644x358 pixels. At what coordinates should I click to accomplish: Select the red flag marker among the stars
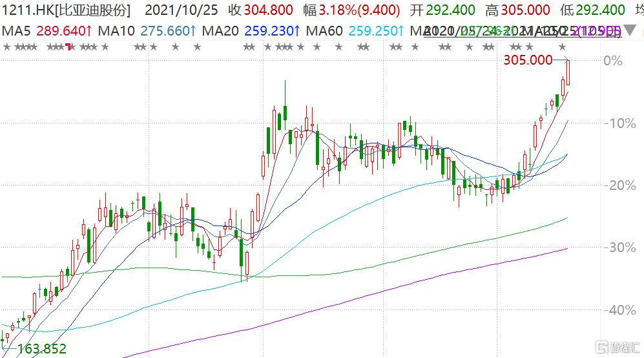coord(68,47)
